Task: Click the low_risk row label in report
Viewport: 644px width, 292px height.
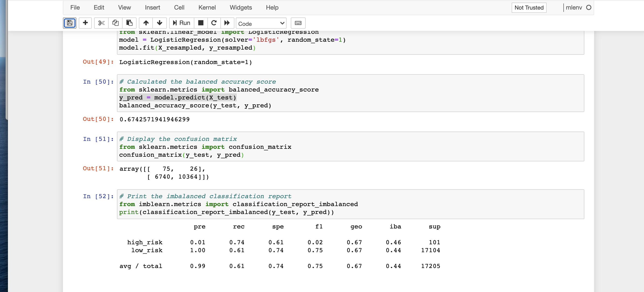Action: [147, 250]
